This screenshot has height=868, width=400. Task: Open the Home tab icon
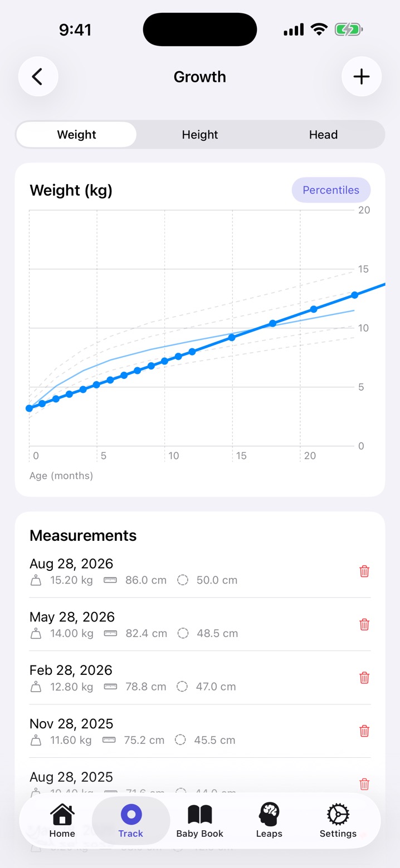click(62, 821)
